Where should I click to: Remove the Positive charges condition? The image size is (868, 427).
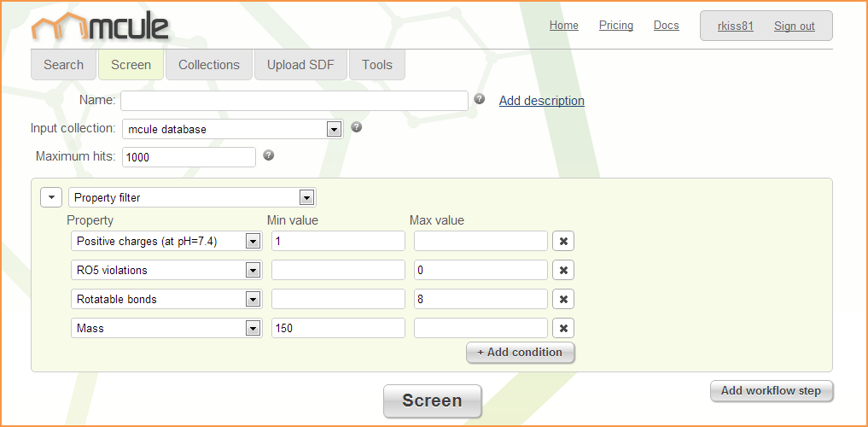click(x=563, y=241)
